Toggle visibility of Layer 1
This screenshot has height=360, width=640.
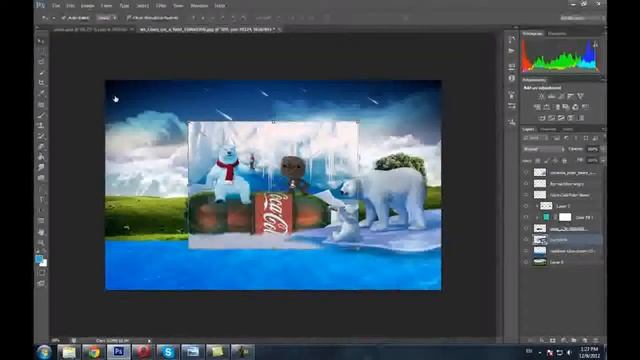point(526,206)
